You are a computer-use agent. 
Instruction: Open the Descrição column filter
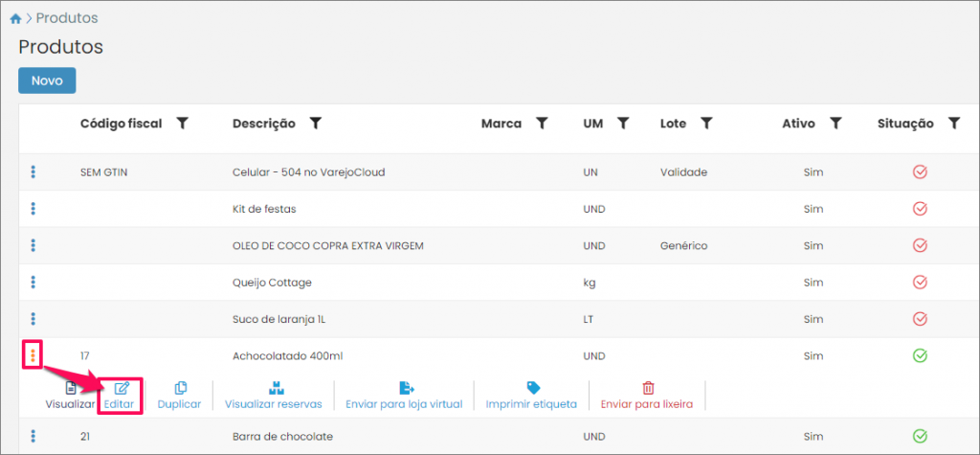coord(315,124)
